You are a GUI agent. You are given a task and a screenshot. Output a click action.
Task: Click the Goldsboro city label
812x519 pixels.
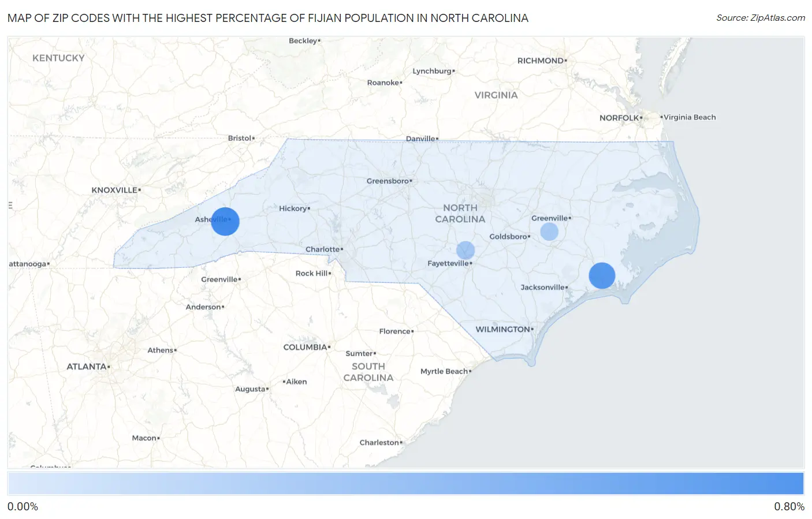click(x=508, y=237)
